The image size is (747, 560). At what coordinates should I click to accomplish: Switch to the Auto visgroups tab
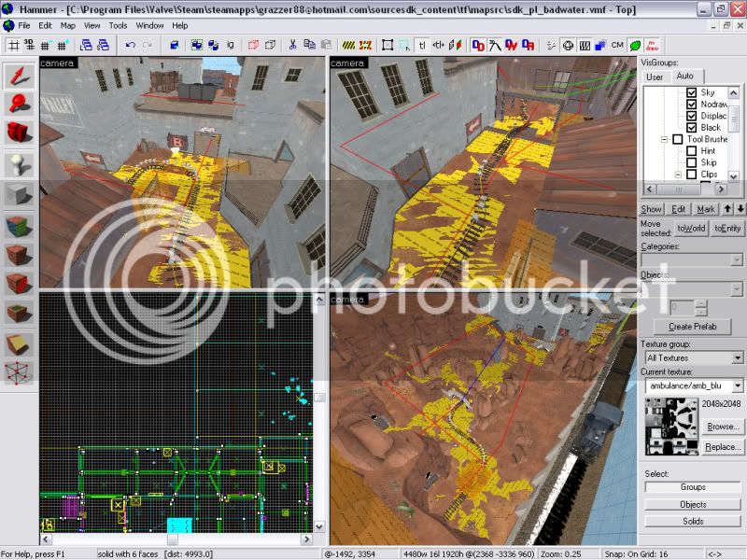click(x=684, y=76)
